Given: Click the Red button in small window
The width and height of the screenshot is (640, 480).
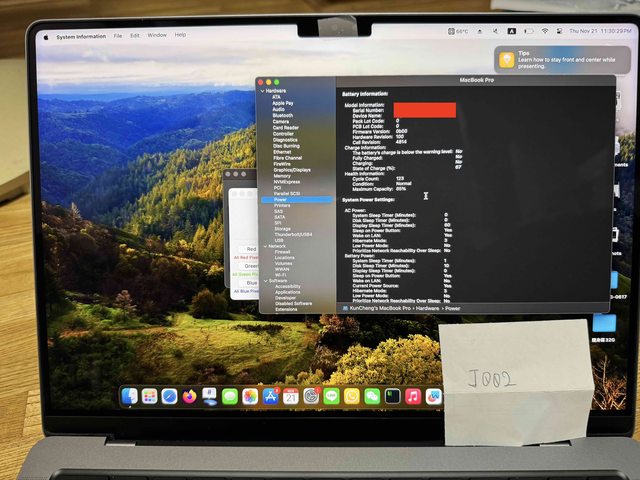Looking at the screenshot, I should [x=251, y=249].
